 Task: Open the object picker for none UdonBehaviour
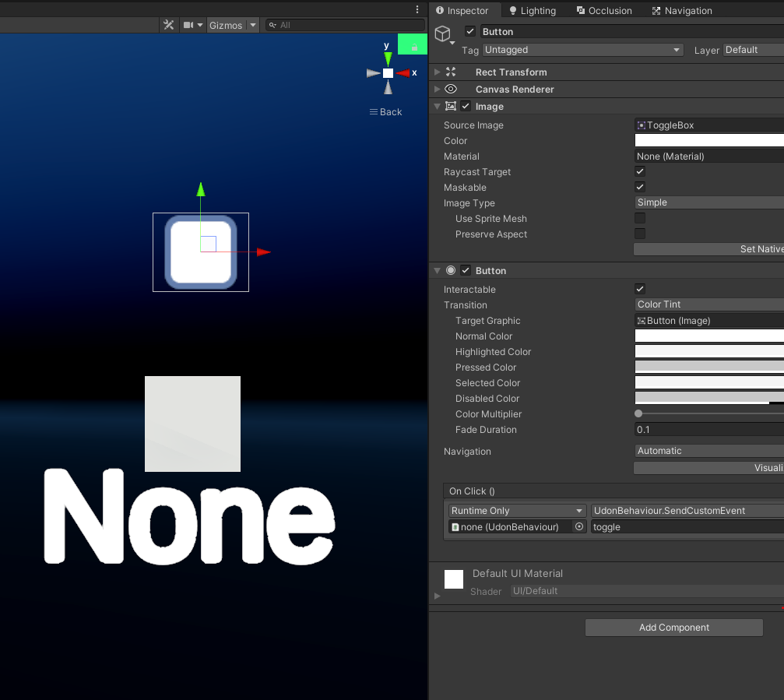pos(579,526)
